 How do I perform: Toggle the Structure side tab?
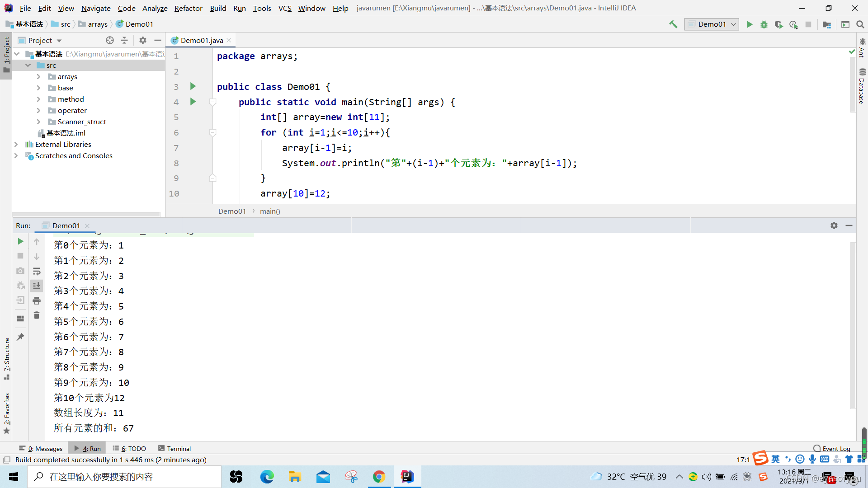[x=6, y=359]
